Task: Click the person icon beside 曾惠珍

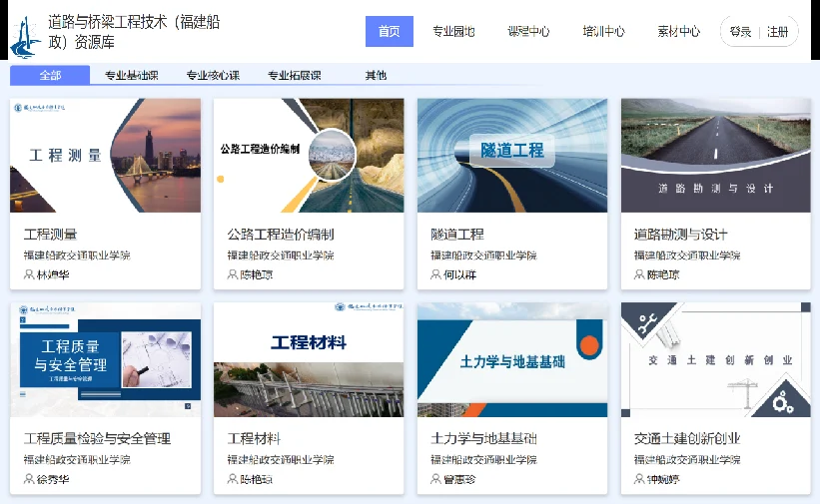Action: click(x=435, y=479)
